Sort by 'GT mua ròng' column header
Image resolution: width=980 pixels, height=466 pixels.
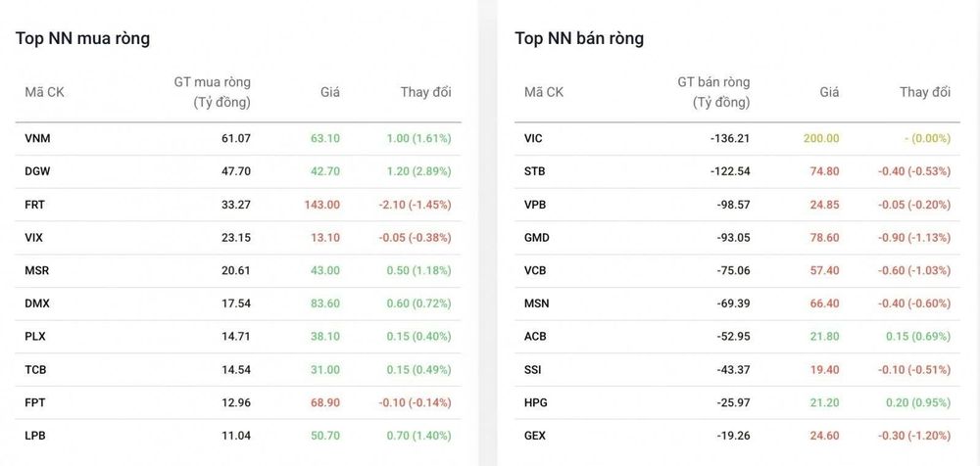click(x=212, y=92)
